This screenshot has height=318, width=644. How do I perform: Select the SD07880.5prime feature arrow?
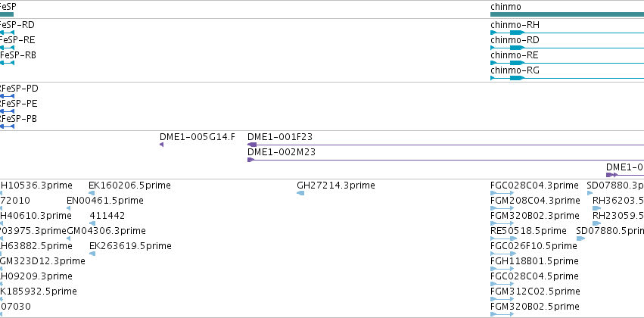(580, 238)
